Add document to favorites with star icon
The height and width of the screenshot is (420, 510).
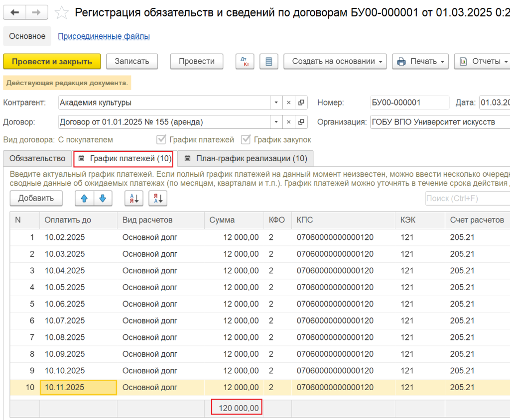pos(61,12)
